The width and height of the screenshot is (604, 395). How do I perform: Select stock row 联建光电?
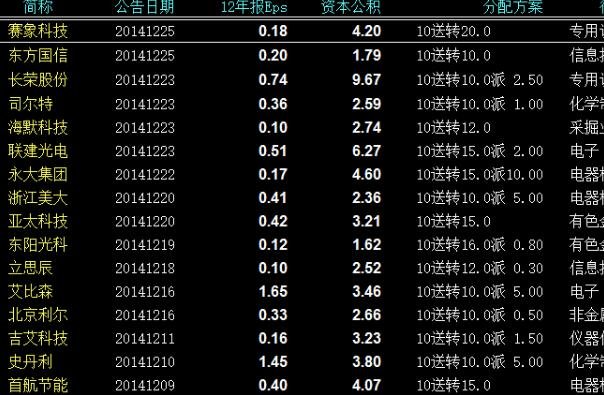(302, 151)
